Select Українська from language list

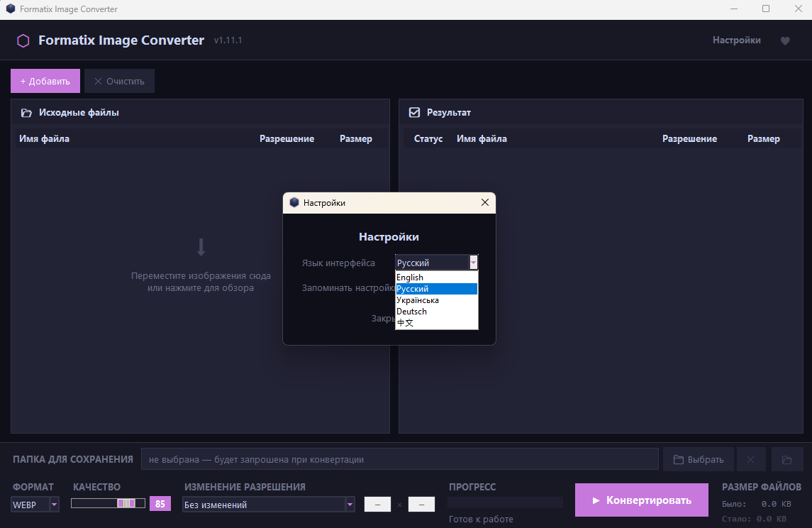point(437,300)
